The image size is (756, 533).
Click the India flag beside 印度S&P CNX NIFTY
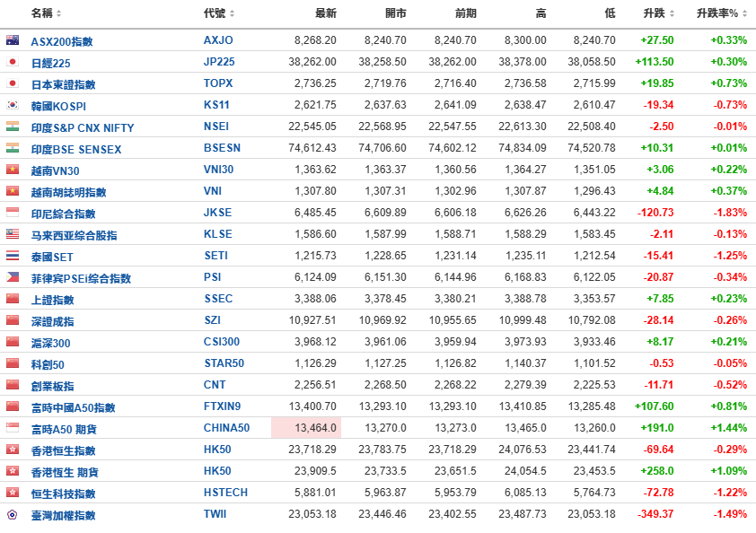tap(13, 127)
